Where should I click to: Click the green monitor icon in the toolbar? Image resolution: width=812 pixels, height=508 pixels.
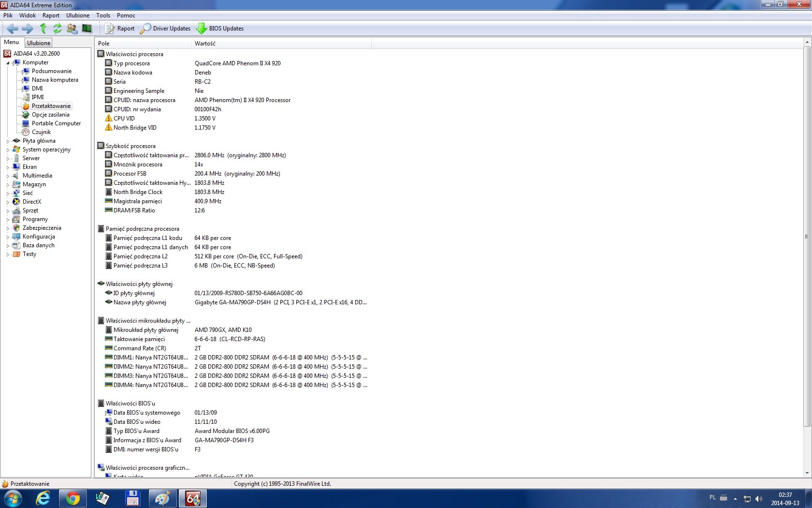[x=87, y=29]
